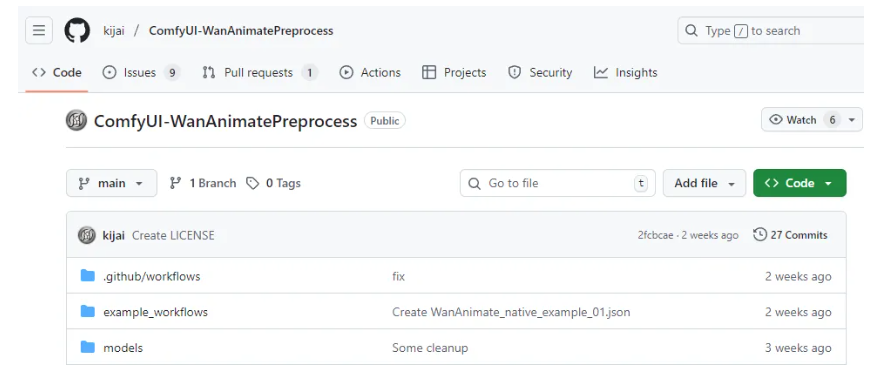The width and height of the screenshot is (871, 388).
Task: Click 3 weeks ago in models row
Action: coord(798,348)
